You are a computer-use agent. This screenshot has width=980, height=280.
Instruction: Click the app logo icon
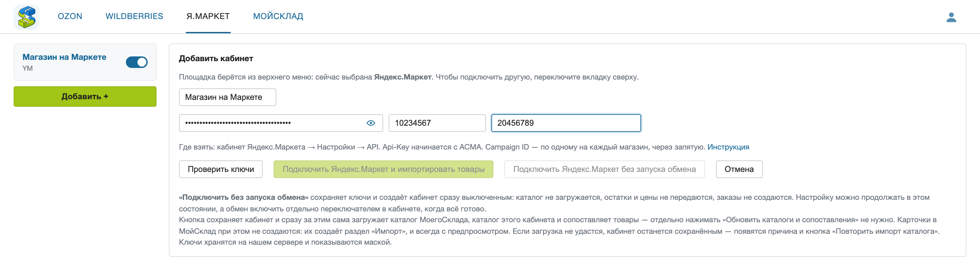point(27,17)
